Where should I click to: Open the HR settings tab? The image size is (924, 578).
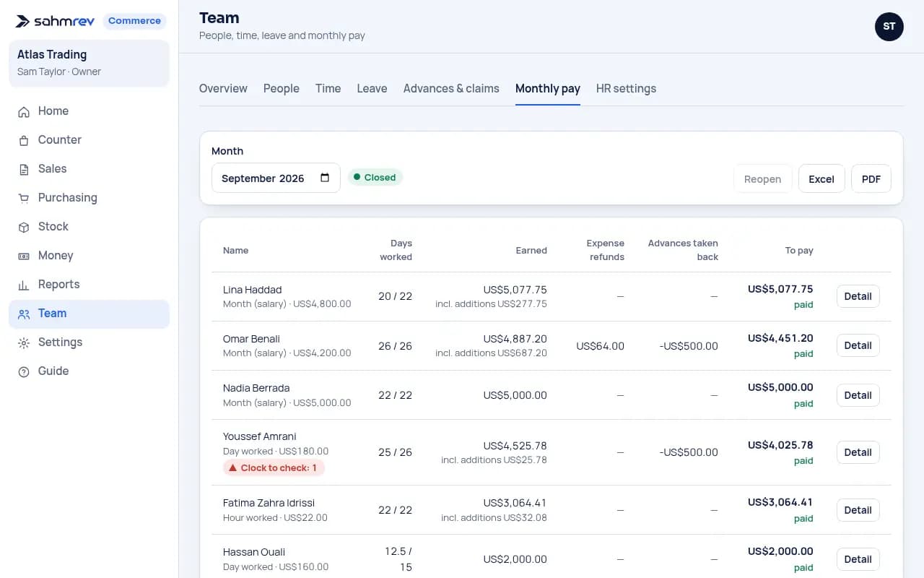[626, 89]
